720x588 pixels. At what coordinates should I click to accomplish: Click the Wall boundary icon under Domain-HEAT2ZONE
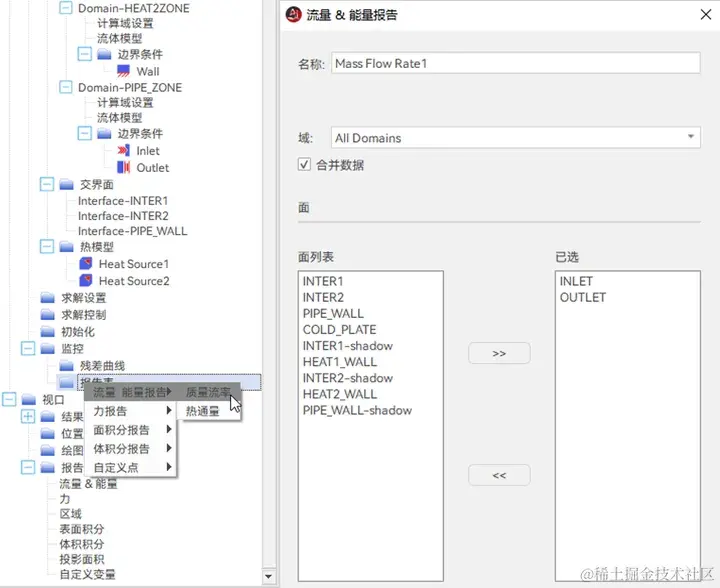(123, 71)
